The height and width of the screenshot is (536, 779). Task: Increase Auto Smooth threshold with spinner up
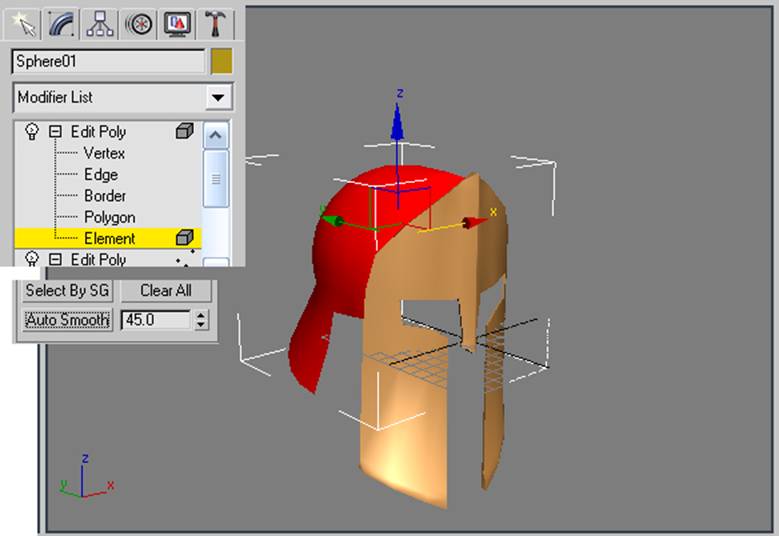pos(201,315)
